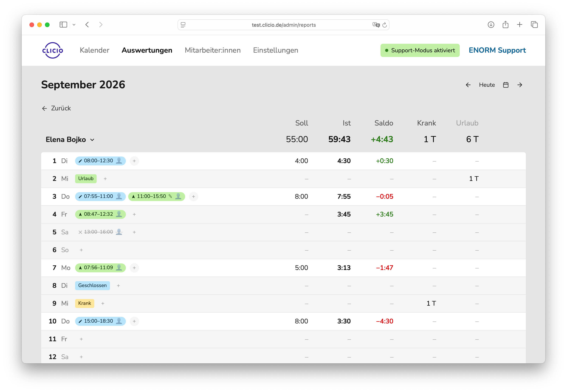Click the Urlaub column header

[467, 123]
